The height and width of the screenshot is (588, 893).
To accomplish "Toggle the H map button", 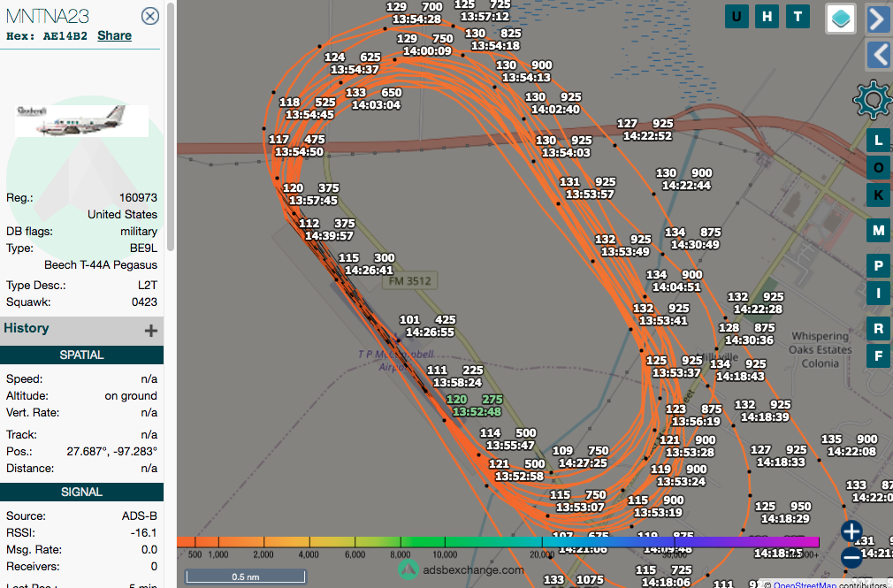I will click(x=767, y=17).
